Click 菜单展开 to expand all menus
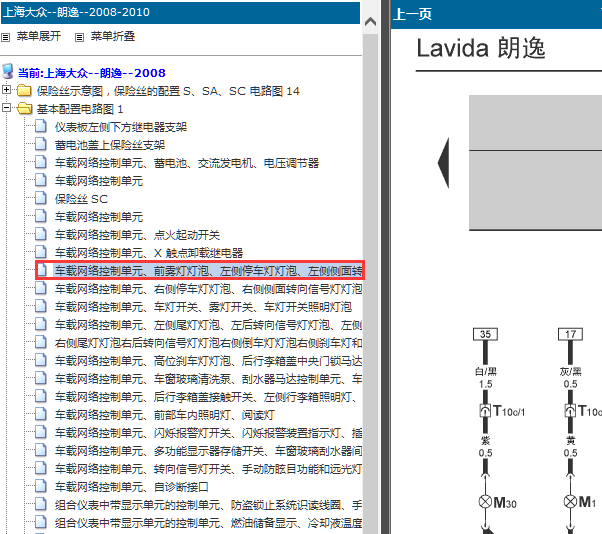The width and height of the screenshot is (602, 534). (39, 36)
